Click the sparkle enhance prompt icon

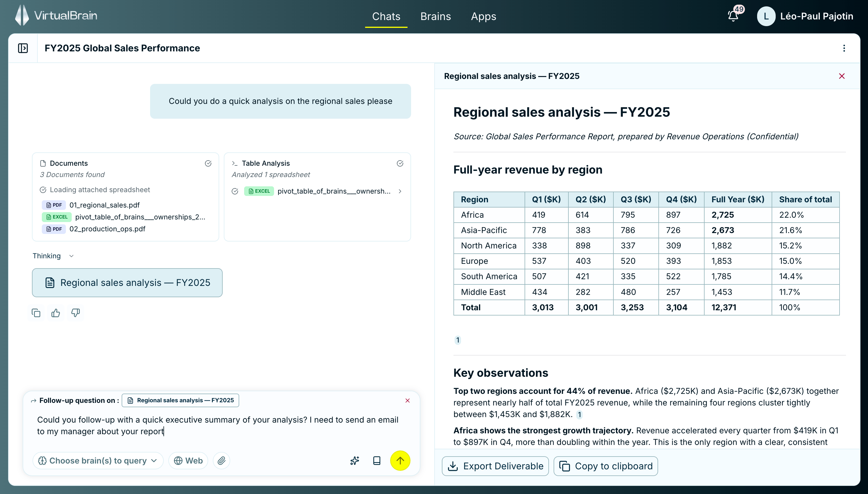click(x=354, y=460)
